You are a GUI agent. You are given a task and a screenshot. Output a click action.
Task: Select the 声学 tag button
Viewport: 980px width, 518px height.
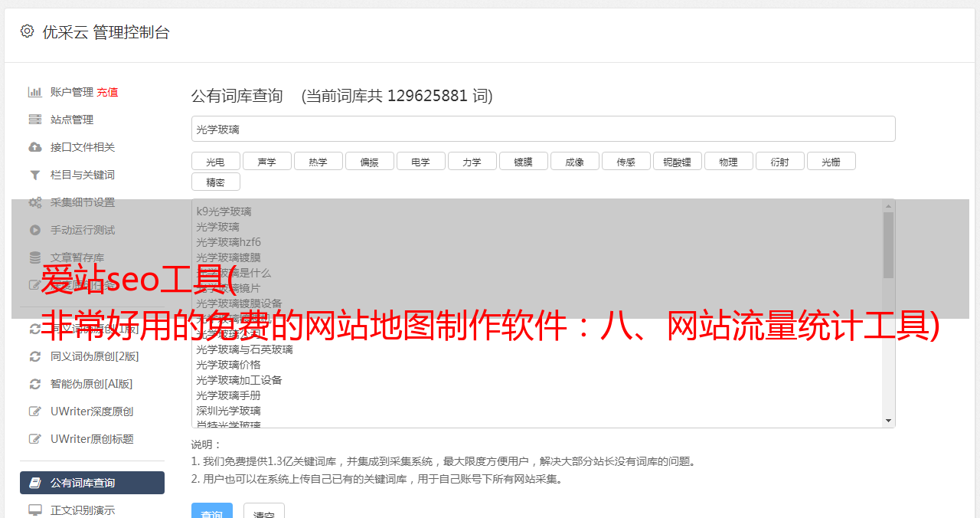point(266,162)
